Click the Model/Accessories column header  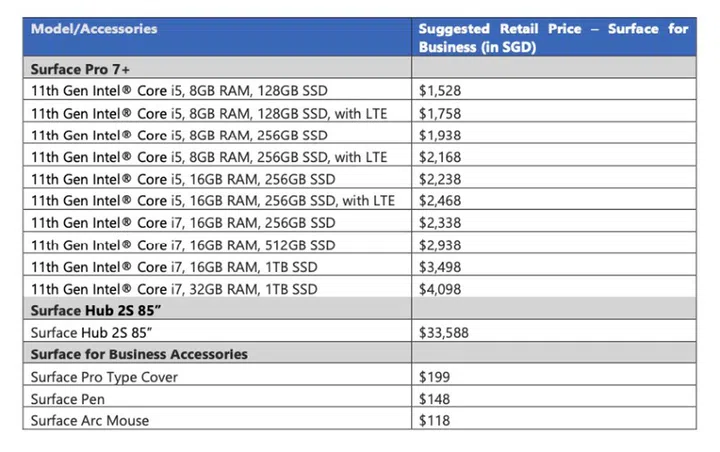94,29
